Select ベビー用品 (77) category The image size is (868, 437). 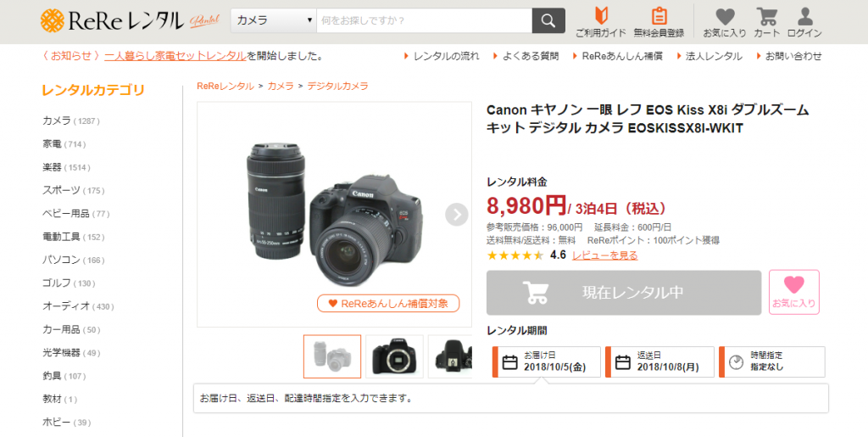[75, 214]
